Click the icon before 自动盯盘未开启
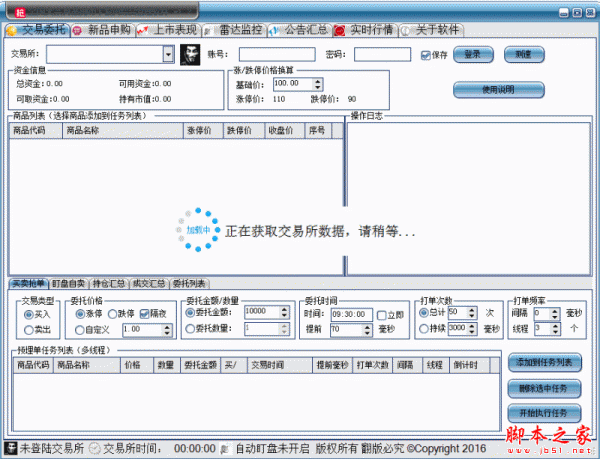This screenshot has height=459, width=600. 225,448
